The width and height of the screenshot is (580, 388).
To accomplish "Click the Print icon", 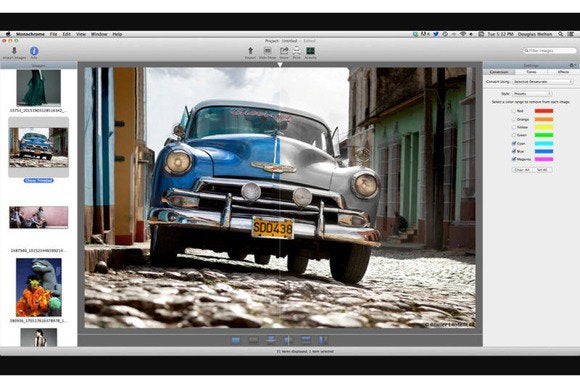I will point(297,50).
